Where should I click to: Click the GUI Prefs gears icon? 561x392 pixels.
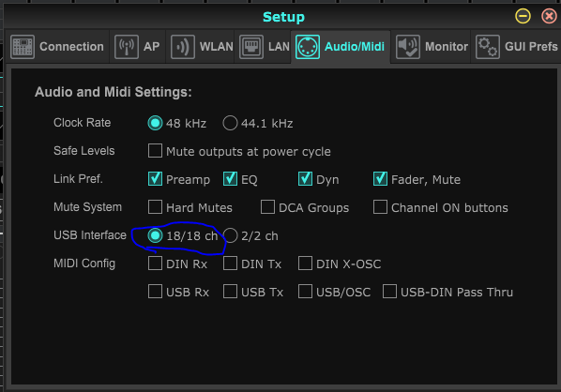488,47
